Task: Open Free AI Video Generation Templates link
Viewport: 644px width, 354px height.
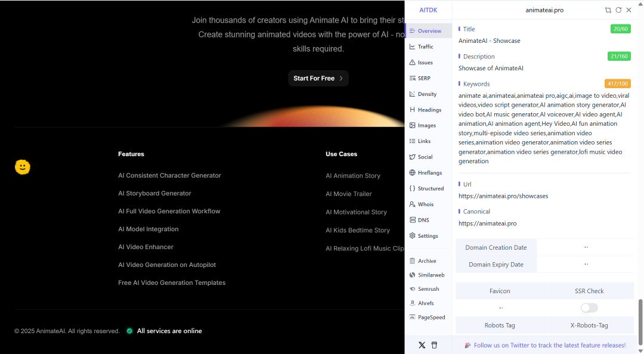Action: 172,282
